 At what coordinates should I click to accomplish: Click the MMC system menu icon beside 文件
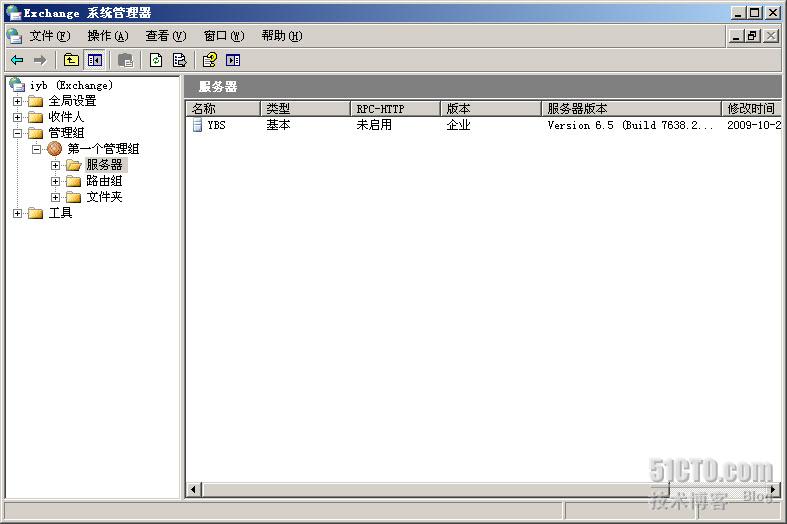14,36
